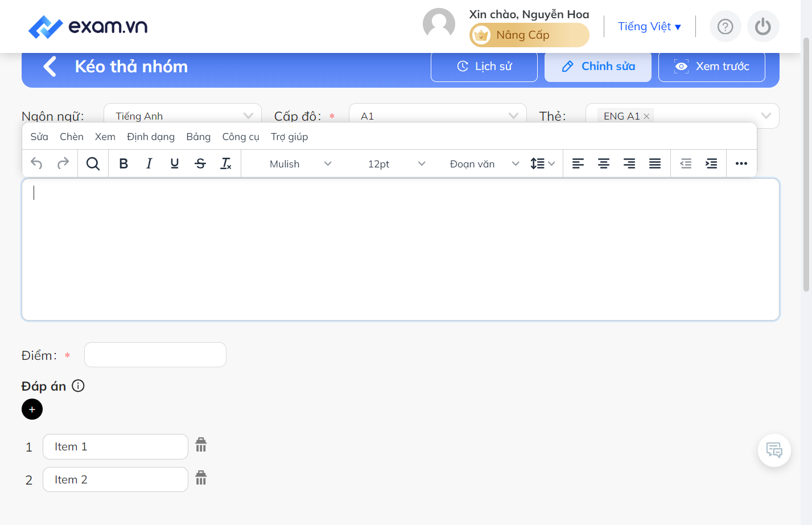Click the Điểm score input field
This screenshot has width=812, height=525.
[x=155, y=355]
